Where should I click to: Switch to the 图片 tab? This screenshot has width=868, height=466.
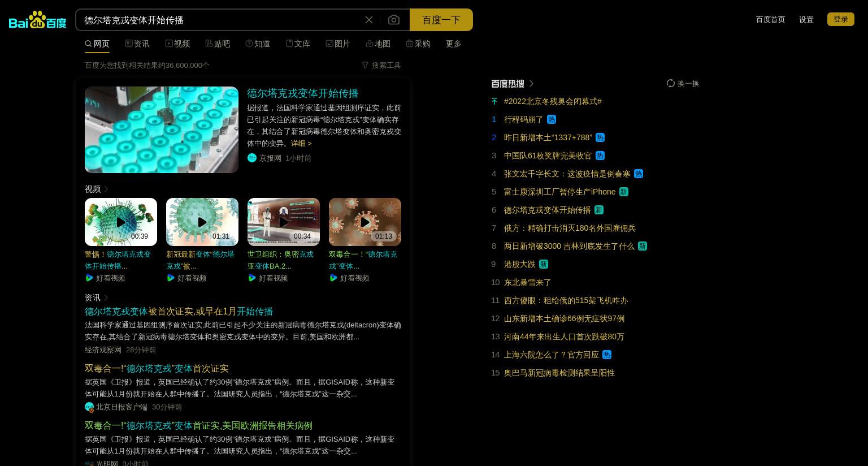click(x=338, y=44)
